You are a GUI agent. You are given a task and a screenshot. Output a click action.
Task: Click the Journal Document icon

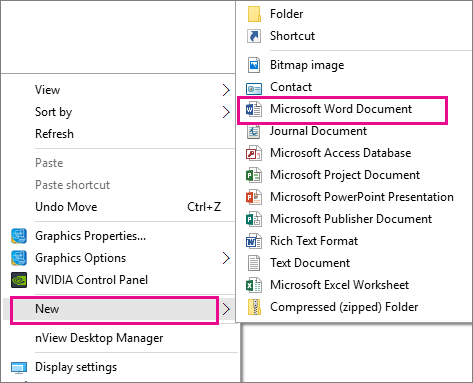254,131
